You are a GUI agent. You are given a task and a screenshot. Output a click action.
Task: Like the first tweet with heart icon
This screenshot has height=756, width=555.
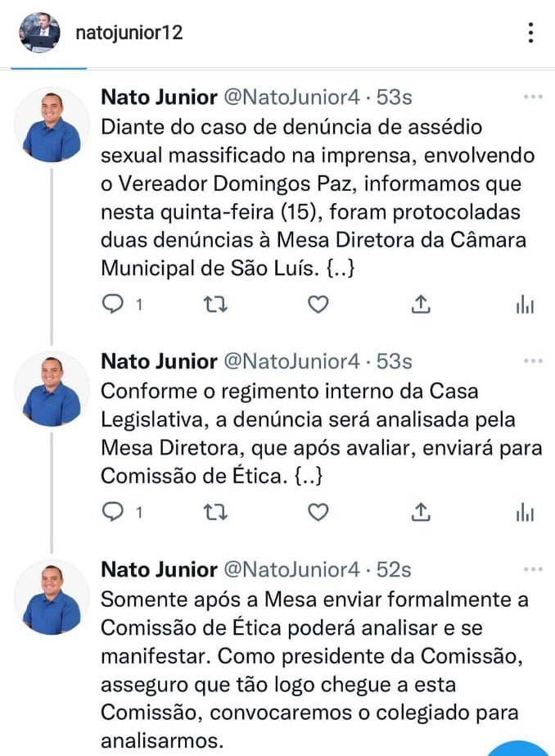click(318, 304)
